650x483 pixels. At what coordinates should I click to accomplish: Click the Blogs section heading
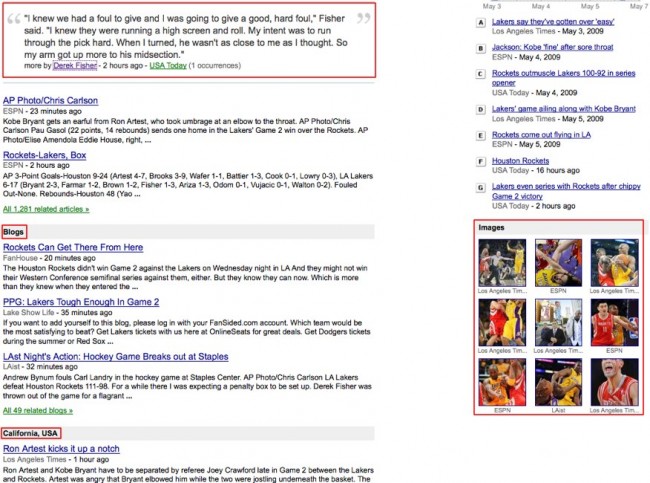tap(13, 232)
